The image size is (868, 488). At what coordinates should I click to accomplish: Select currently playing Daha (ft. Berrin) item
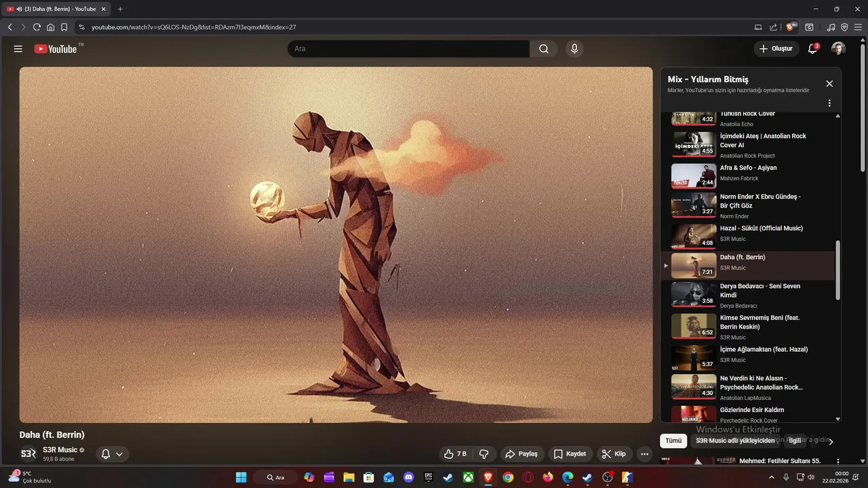pyautogui.click(x=748, y=266)
